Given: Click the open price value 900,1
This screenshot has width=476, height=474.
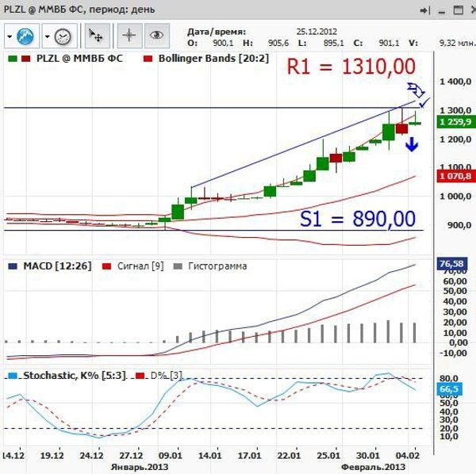Looking at the screenshot, I should click(x=223, y=43).
